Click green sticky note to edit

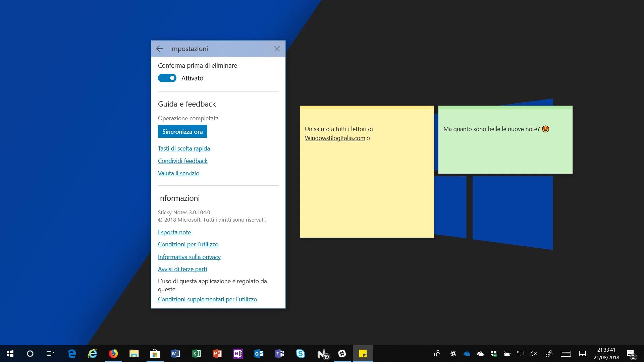505,139
